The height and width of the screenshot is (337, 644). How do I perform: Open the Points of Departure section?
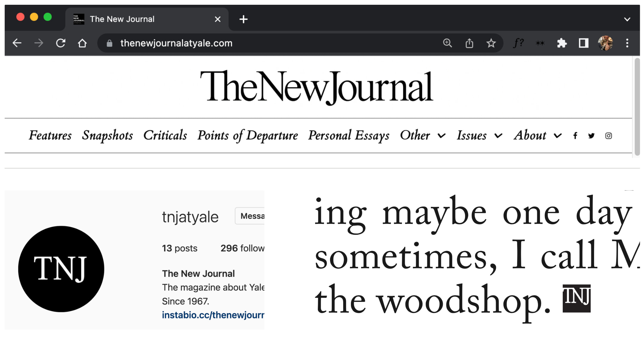(x=248, y=136)
